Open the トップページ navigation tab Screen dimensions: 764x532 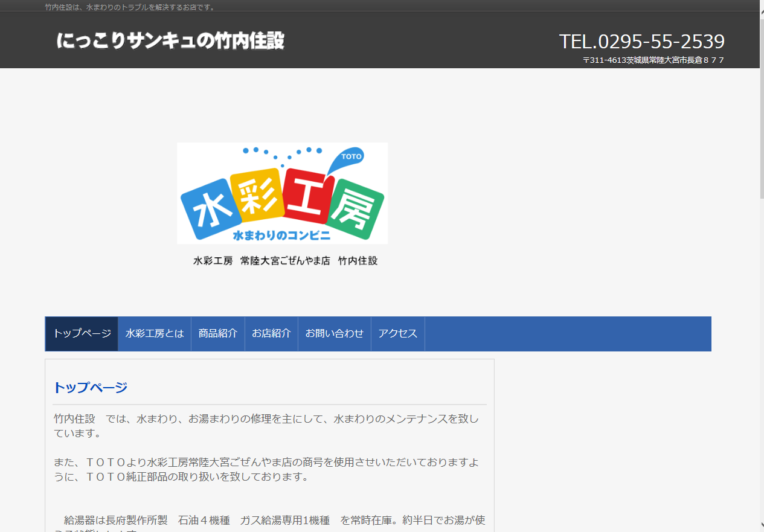point(82,333)
